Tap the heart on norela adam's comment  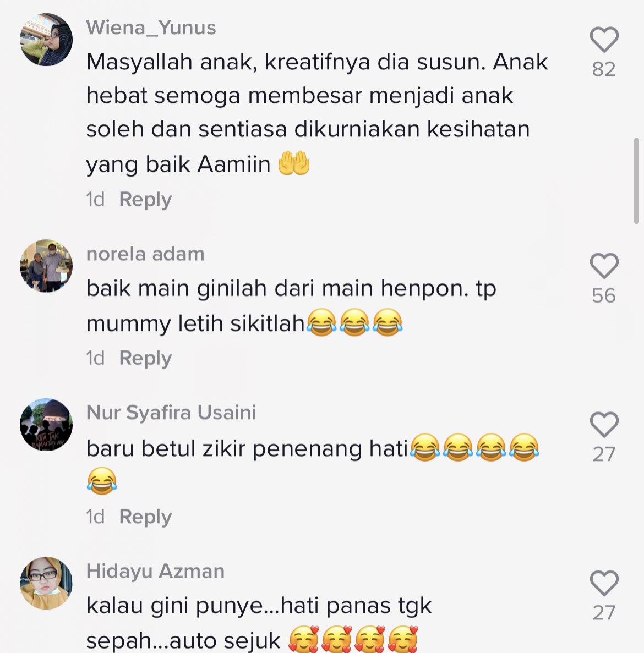604,266
